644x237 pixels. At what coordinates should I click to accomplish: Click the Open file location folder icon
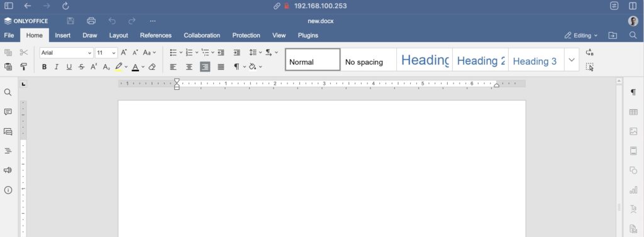click(613, 35)
